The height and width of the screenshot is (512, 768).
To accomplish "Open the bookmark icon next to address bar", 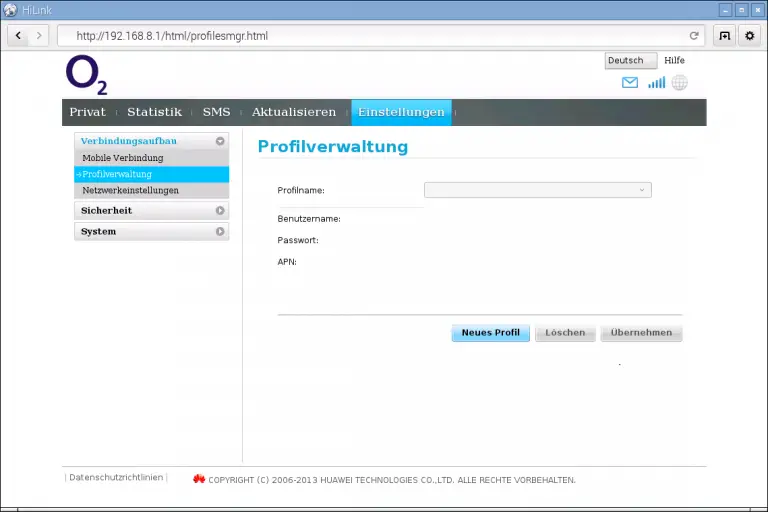I will [724, 36].
